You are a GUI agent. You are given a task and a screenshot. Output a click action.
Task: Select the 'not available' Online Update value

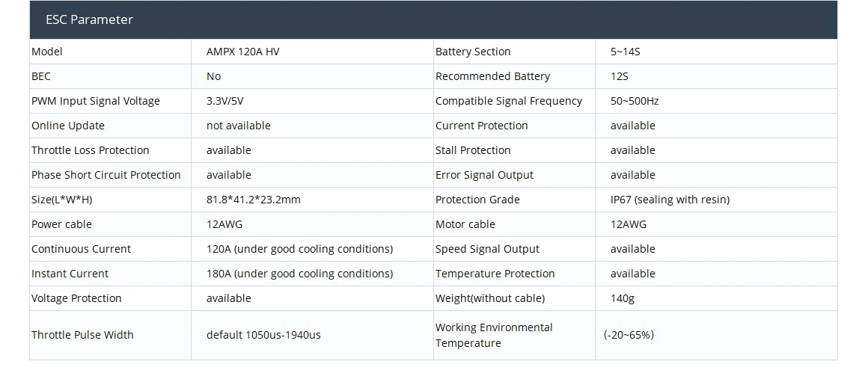[239, 126]
